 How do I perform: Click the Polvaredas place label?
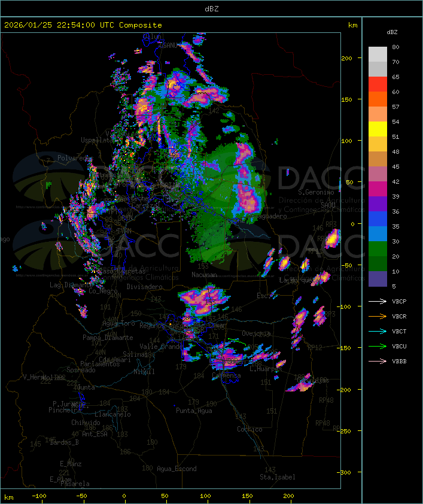(75, 158)
